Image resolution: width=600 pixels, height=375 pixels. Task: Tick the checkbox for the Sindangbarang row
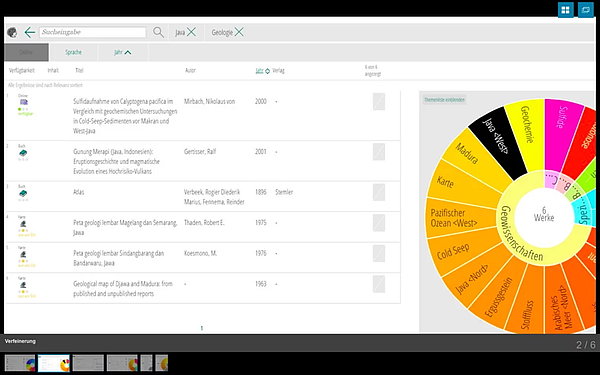379,253
